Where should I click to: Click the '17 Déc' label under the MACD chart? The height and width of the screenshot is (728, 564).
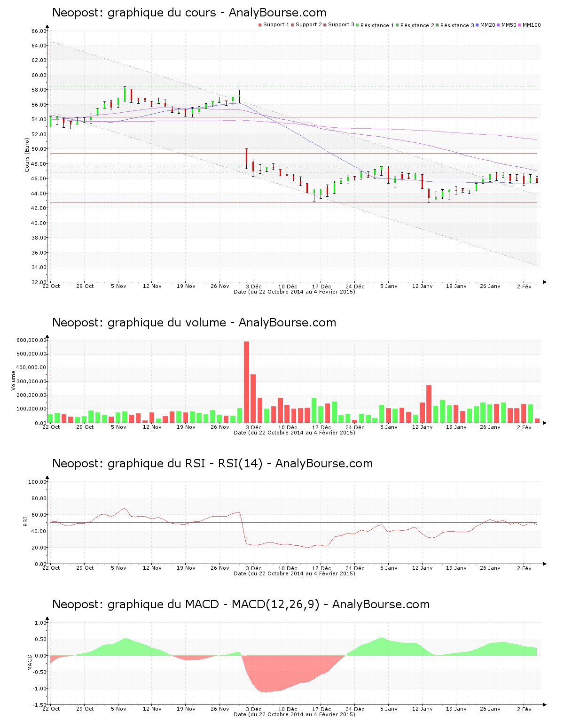pyautogui.click(x=321, y=709)
